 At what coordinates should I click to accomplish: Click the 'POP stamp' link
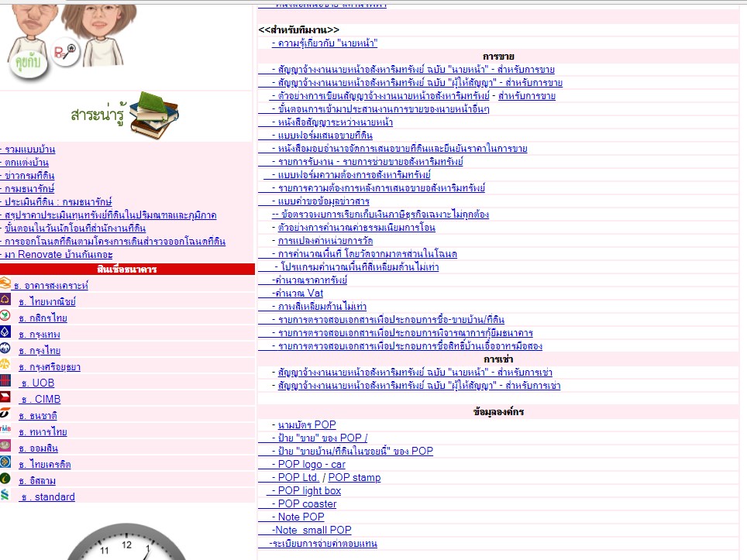(x=354, y=477)
